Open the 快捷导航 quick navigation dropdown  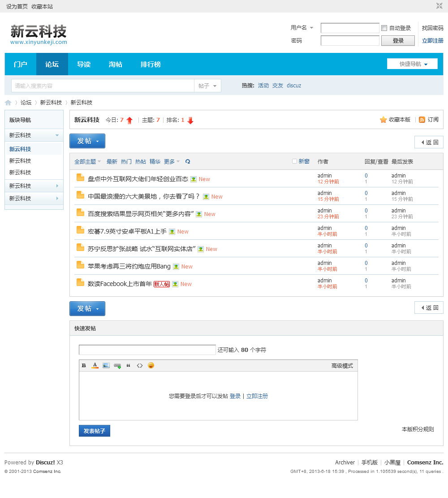(x=411, y=63)
